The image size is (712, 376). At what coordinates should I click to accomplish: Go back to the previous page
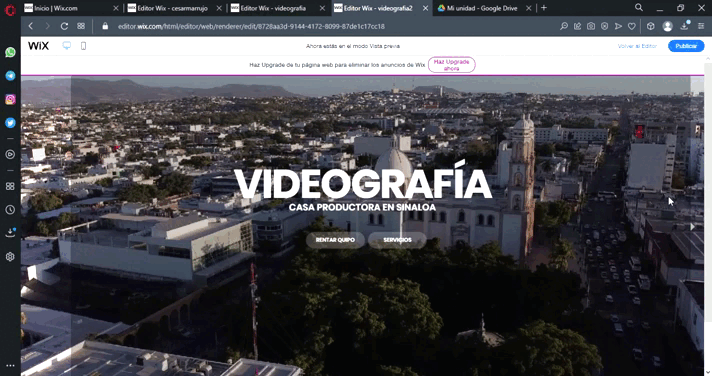point(31,26)
